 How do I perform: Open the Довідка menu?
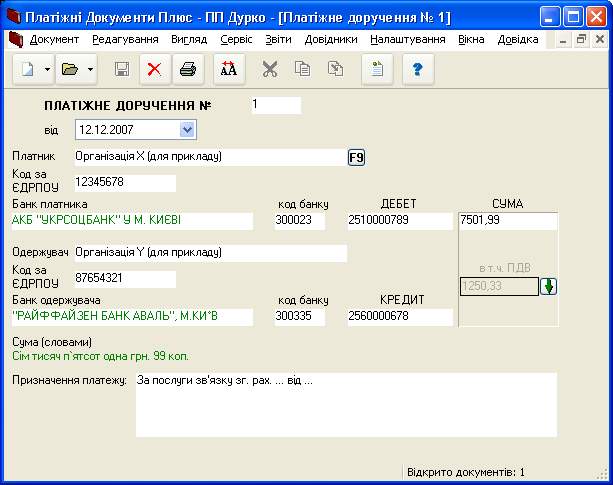click(518, 39)
